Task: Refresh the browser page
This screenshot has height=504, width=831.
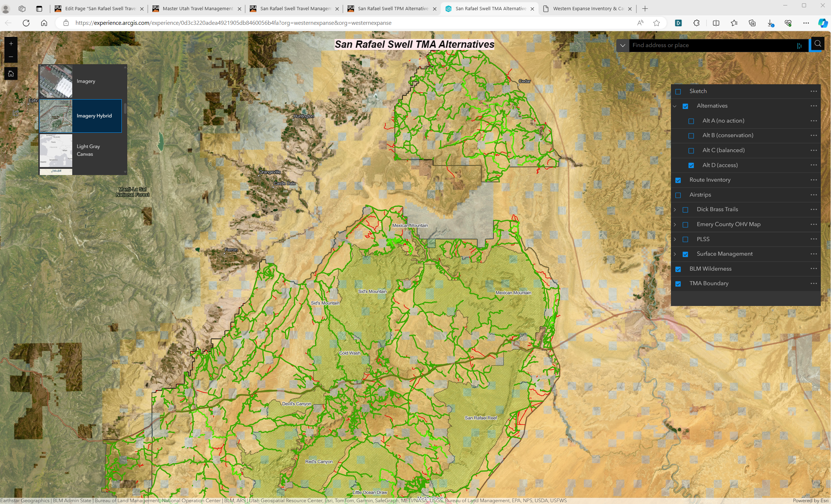Action: (x=26, y=23)
